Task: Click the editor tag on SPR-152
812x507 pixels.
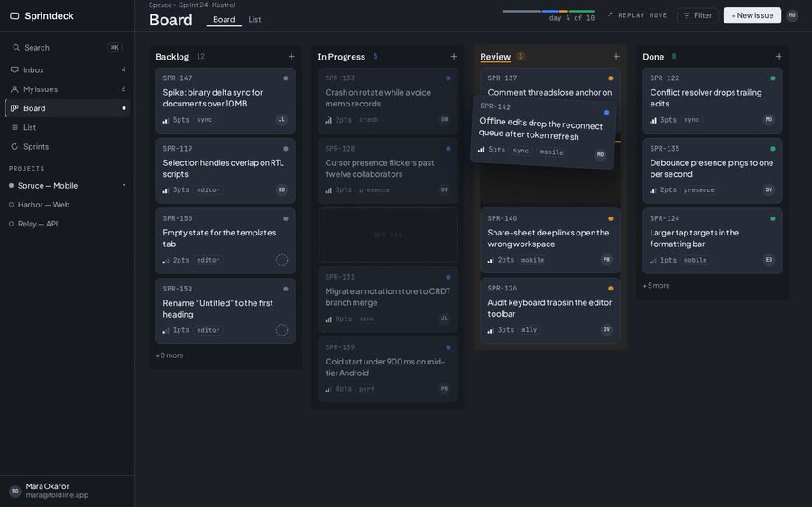Action: tap(208, 330)
